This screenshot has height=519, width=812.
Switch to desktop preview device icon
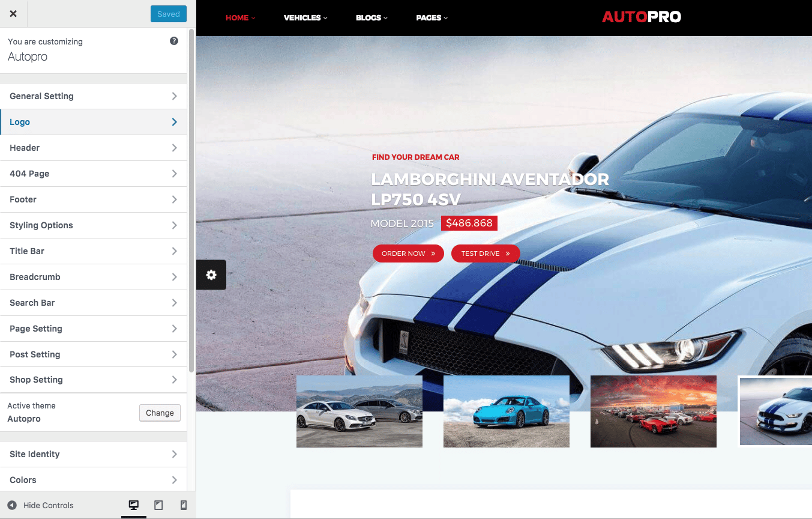point(134,505)
